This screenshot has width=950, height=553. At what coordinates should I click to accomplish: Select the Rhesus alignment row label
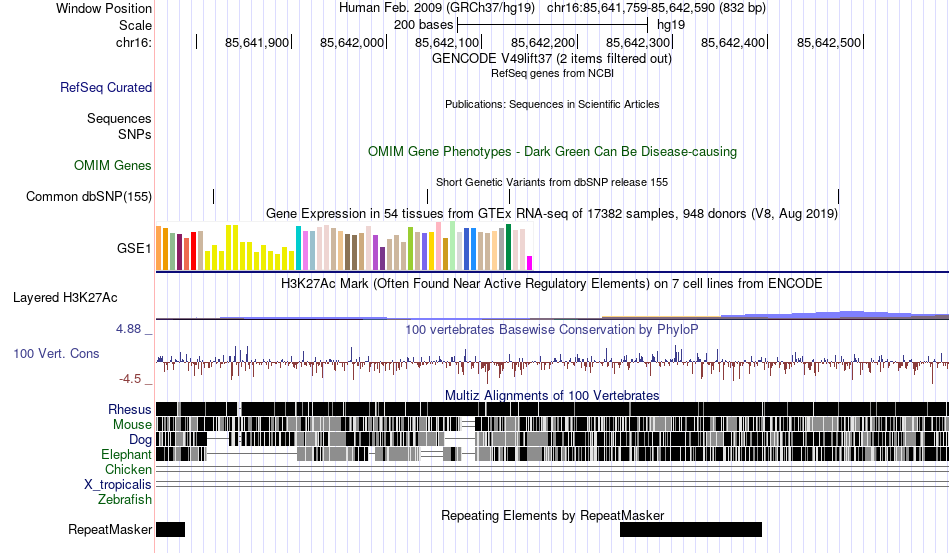point(130,409)
